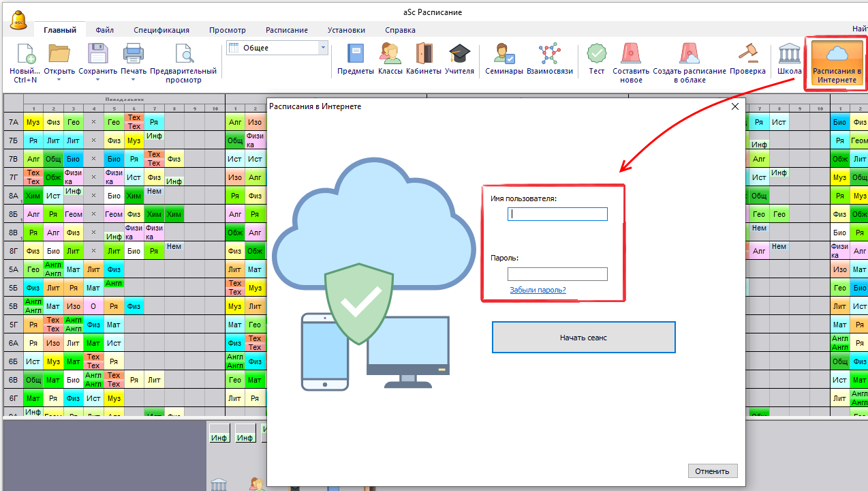Expand the Общее view dropdown
The width and height of the screenshot is (868, 491).
tap(323, 48)
